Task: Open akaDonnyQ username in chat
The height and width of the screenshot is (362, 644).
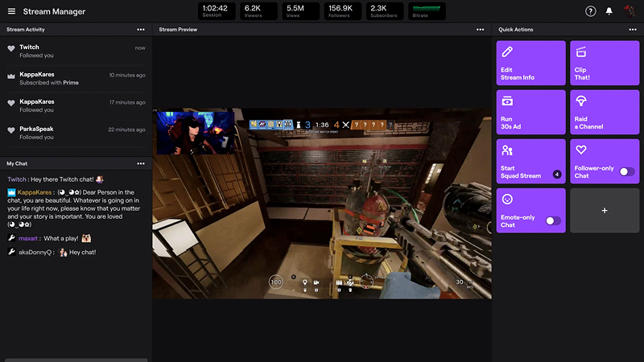Action: point(35,252)
